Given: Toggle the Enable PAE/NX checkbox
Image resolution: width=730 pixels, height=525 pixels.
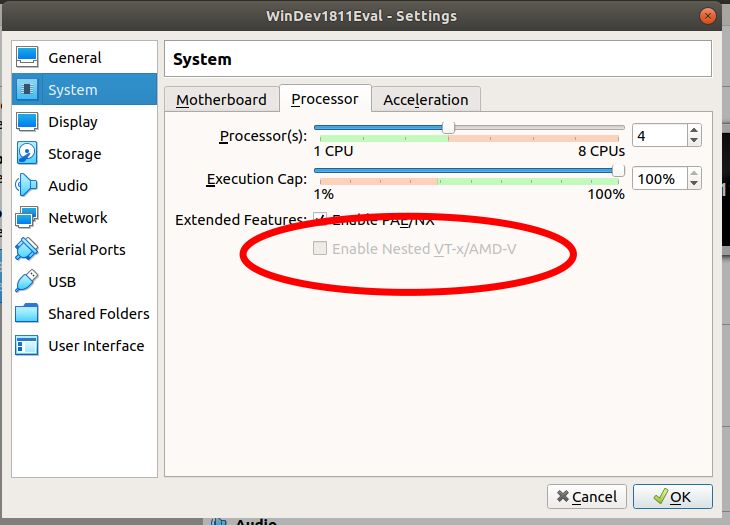Looking at the screenshot, I should click(x=320, y=219).
